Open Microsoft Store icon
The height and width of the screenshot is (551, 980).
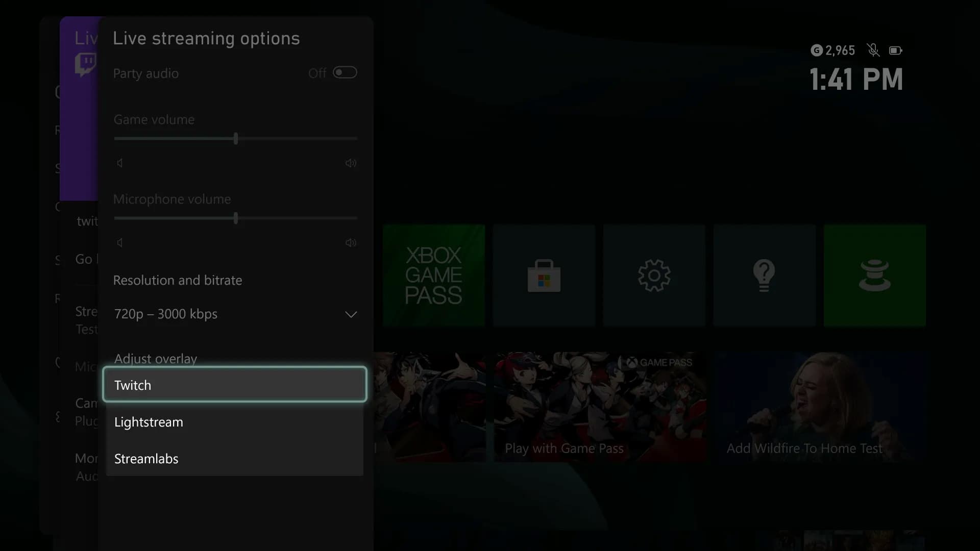click(x=544, y=276)
